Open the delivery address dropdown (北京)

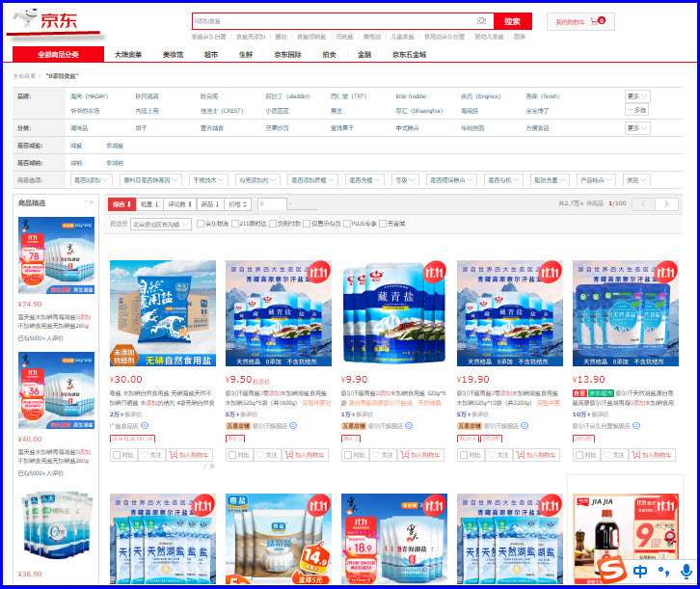click(x=160, y=224)
